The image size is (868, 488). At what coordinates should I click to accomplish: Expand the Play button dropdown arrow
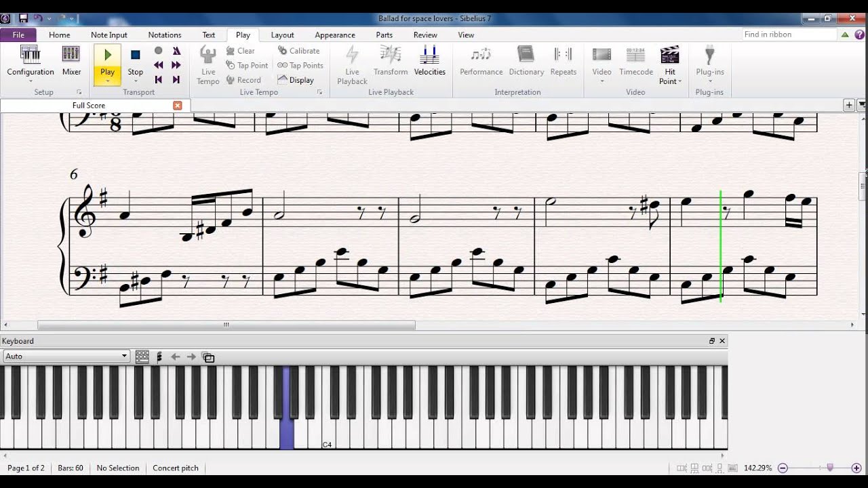point(108,81)
